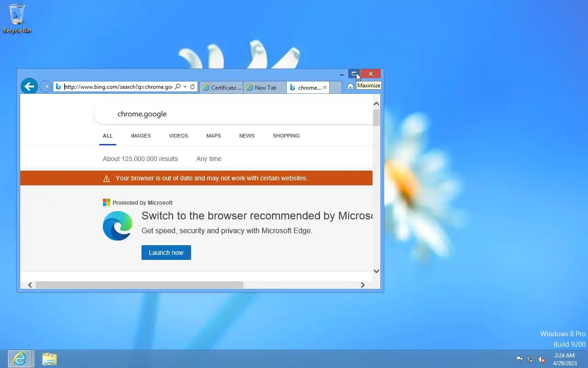Viewport: 588px width, 368px height.
Task: Switch to the New Tab tab
Action: point(265,87)
